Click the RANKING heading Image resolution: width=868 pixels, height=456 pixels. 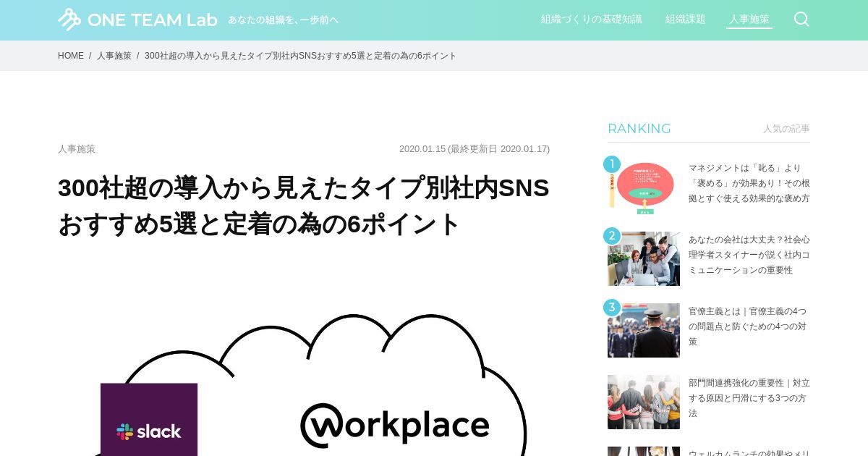click(639, 129)
